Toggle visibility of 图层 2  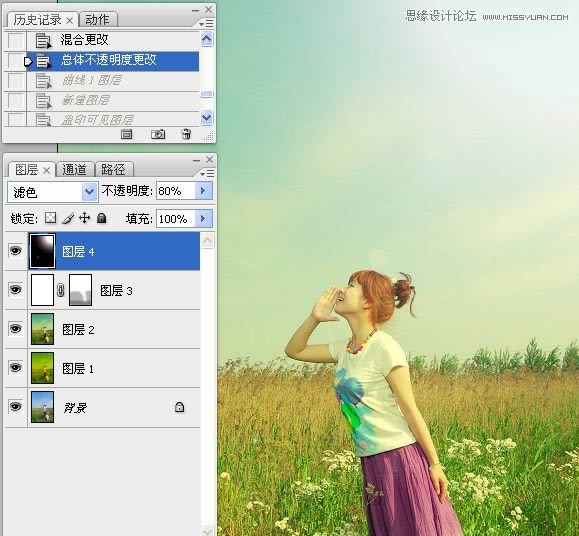(x=15, y=329)
